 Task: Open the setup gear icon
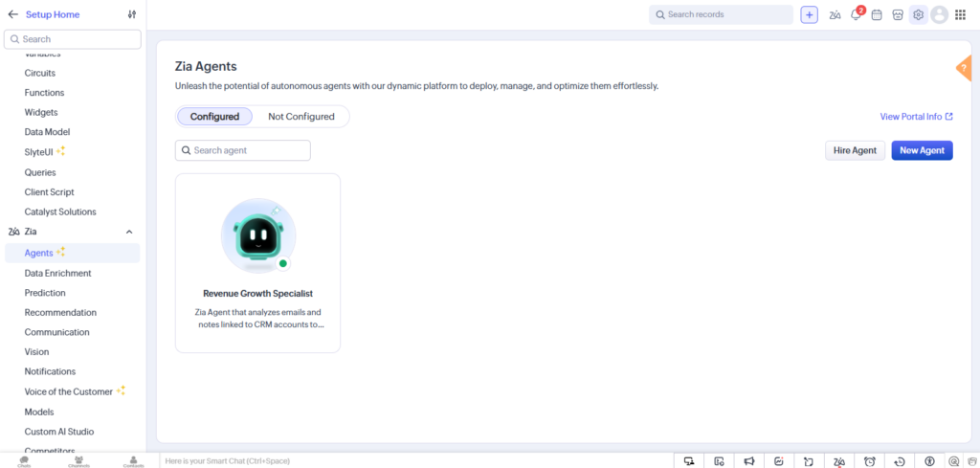(918, 15)
